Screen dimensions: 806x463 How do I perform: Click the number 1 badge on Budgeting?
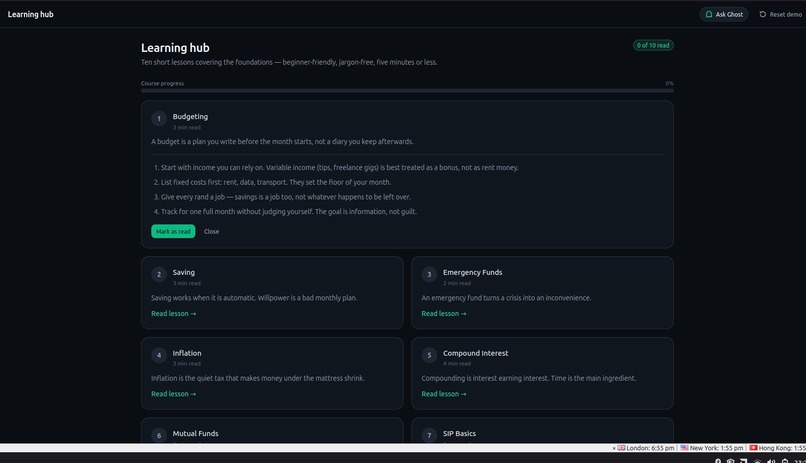(159, 119)
